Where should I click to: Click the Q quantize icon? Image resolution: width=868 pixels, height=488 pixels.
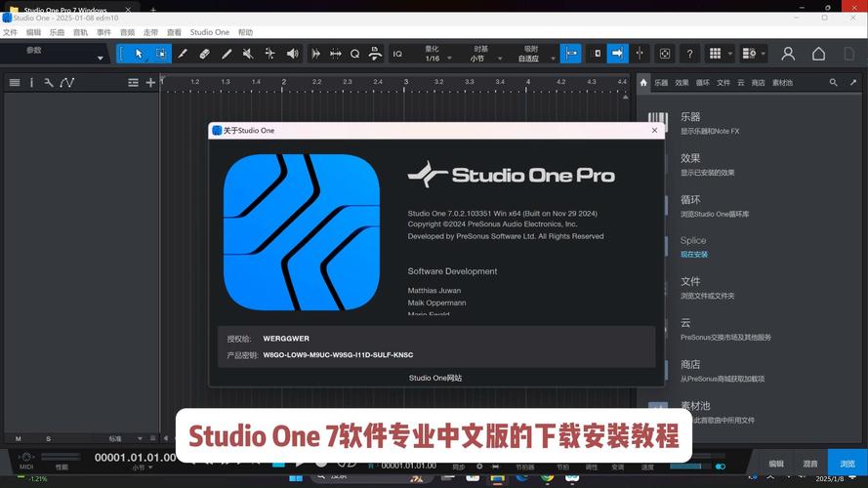click(x=354, y=54)
